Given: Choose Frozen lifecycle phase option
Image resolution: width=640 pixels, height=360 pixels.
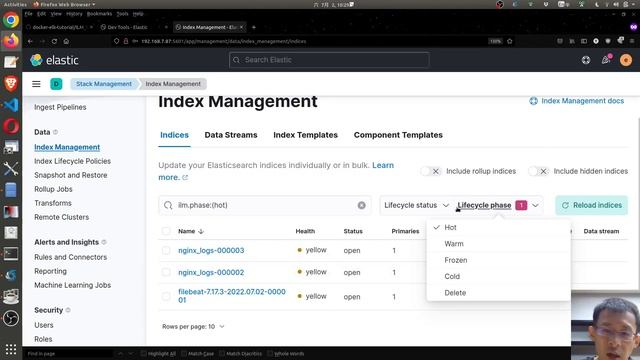Looking at the screenshot, I should pos(498,260).
